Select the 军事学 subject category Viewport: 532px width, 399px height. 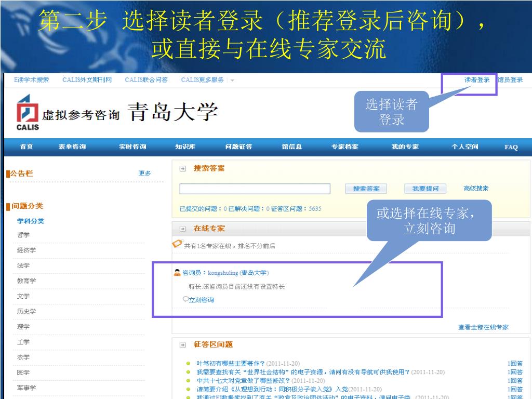(x=26, y=388)
